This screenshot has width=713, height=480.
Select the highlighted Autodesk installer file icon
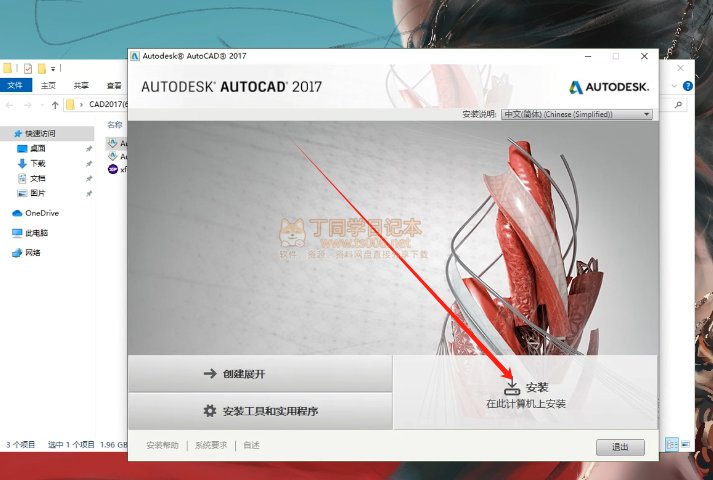point(113,144)
